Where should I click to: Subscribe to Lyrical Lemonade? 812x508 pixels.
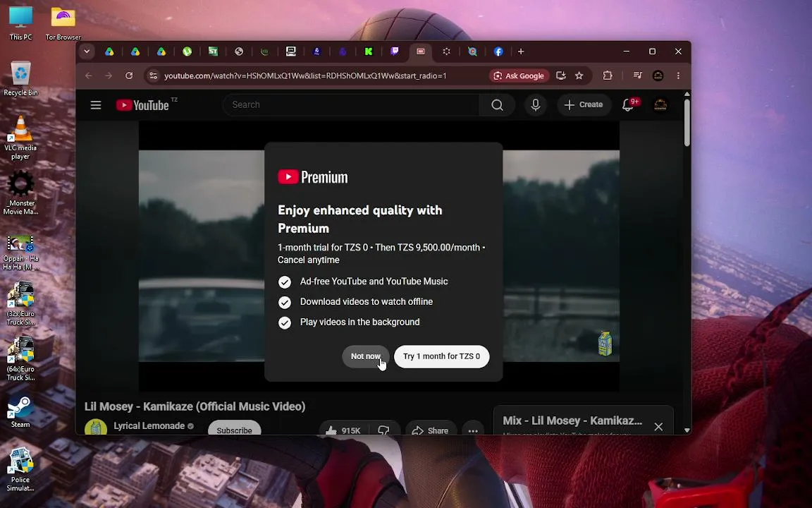(234, 429)
